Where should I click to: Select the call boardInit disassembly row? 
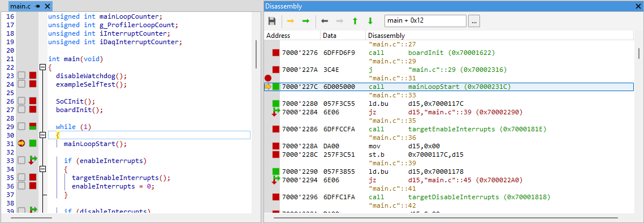click(x=448, y=53)
